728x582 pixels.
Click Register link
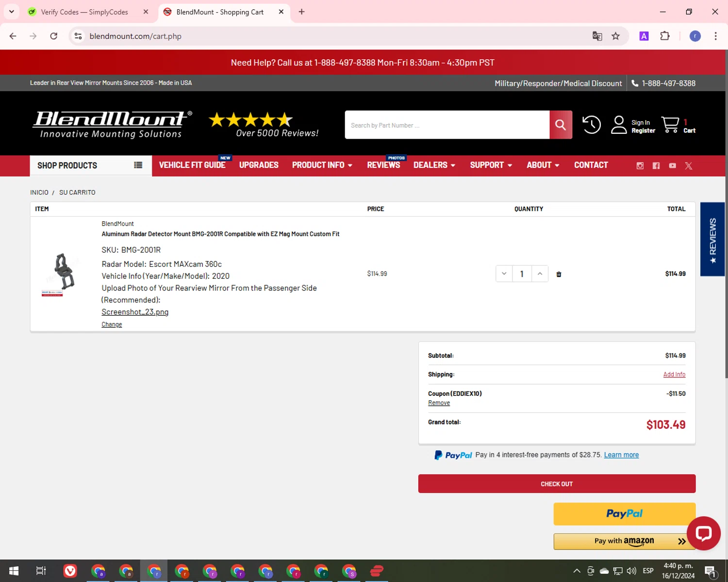(643, 130)
